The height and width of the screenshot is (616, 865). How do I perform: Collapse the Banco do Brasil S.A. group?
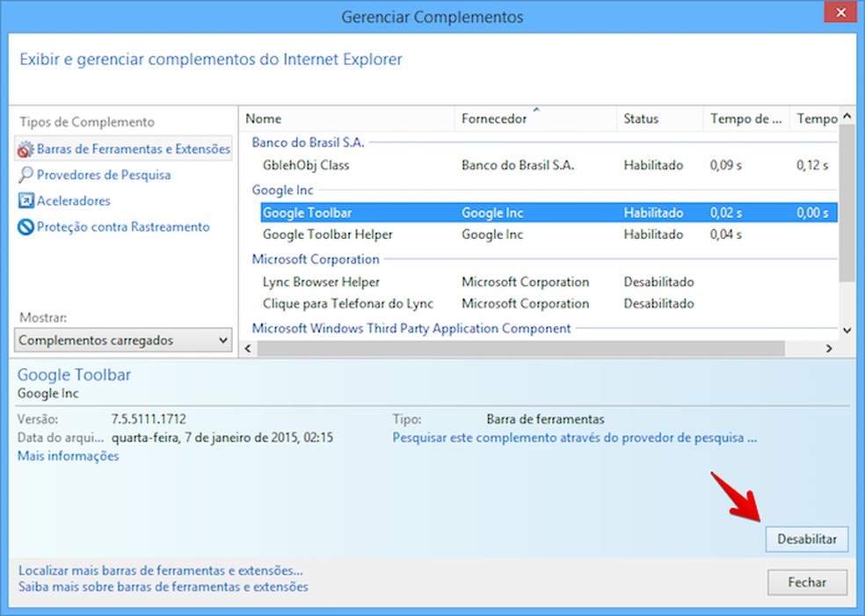(x=308, y=142)
